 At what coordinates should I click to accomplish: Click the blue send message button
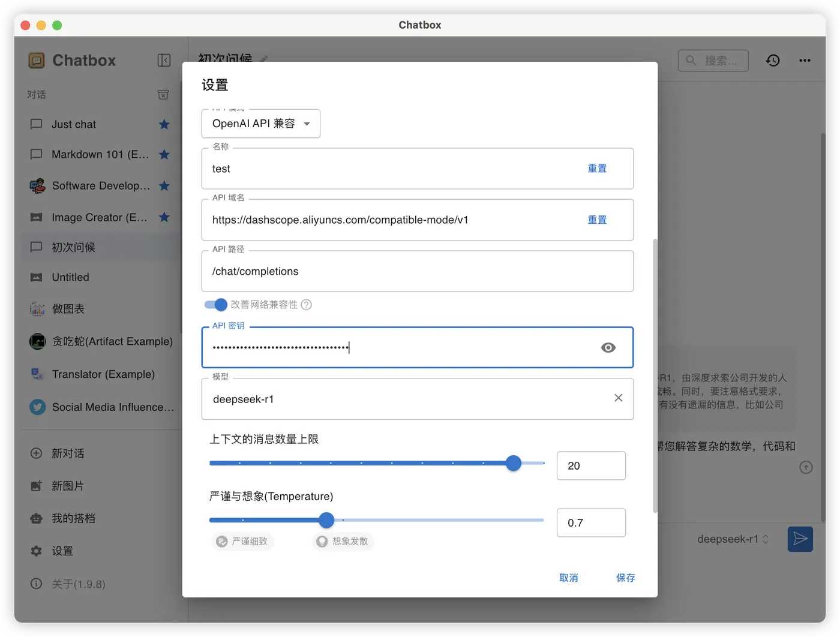click(x=800, y=539)
